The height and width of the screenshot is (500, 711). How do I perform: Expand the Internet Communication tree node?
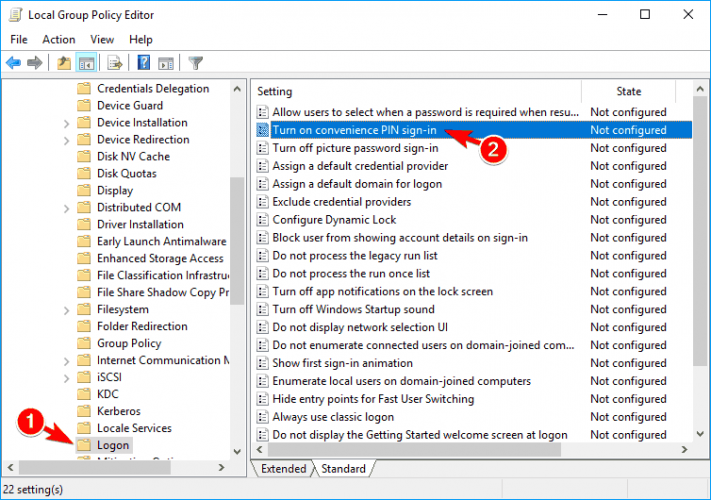tap(66, 361)
